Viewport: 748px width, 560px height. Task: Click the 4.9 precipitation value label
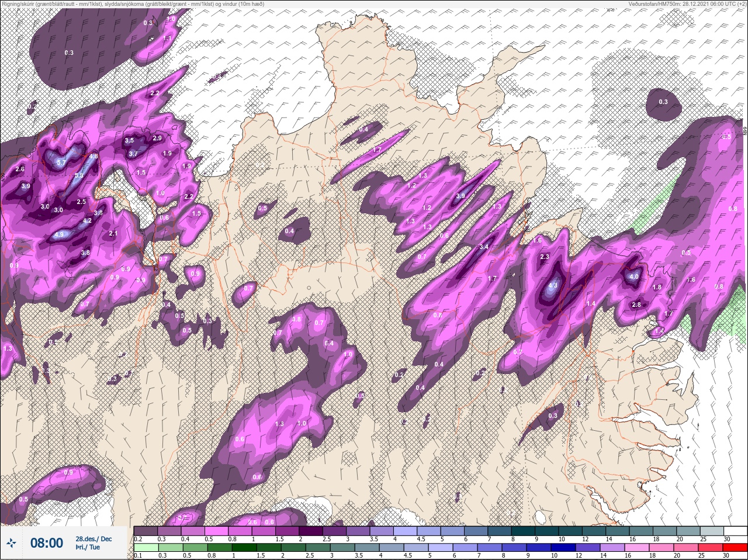pos(58,235)
